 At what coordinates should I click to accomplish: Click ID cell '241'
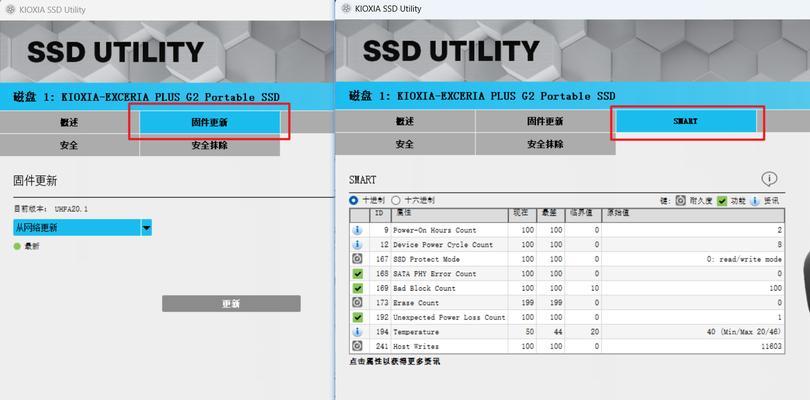[x=383, y=346]
